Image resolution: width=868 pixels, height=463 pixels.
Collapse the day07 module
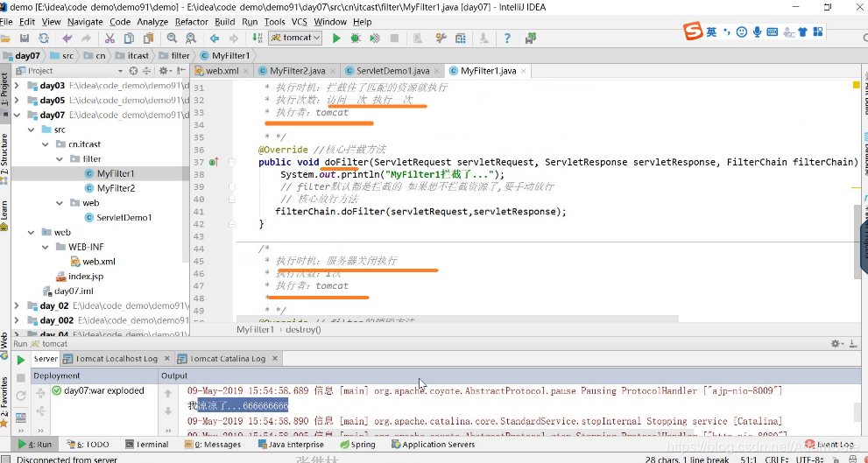17,115
